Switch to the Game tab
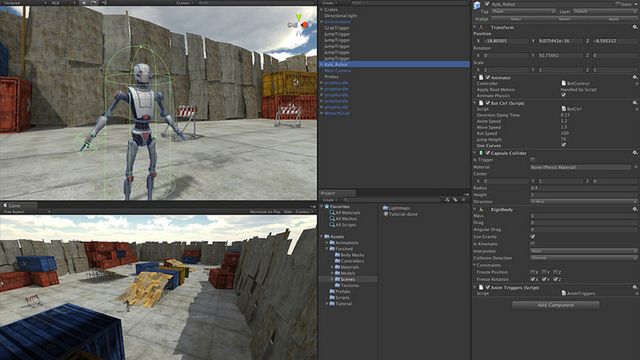The height and width of the screenshot is (360, 640). [x=18, y=205]
